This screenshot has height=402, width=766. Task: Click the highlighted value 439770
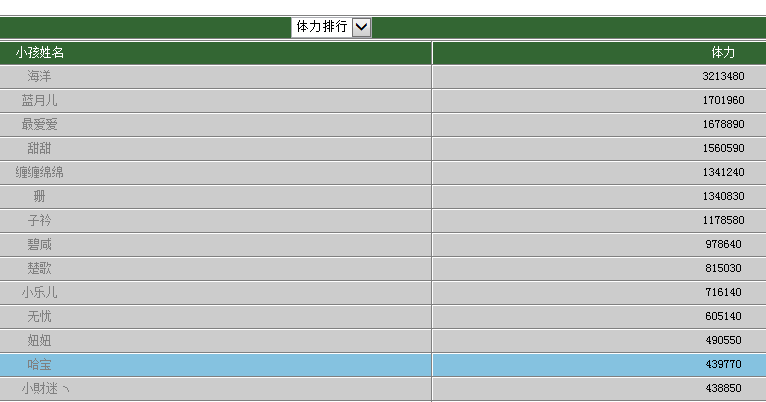tap(723, 364)
